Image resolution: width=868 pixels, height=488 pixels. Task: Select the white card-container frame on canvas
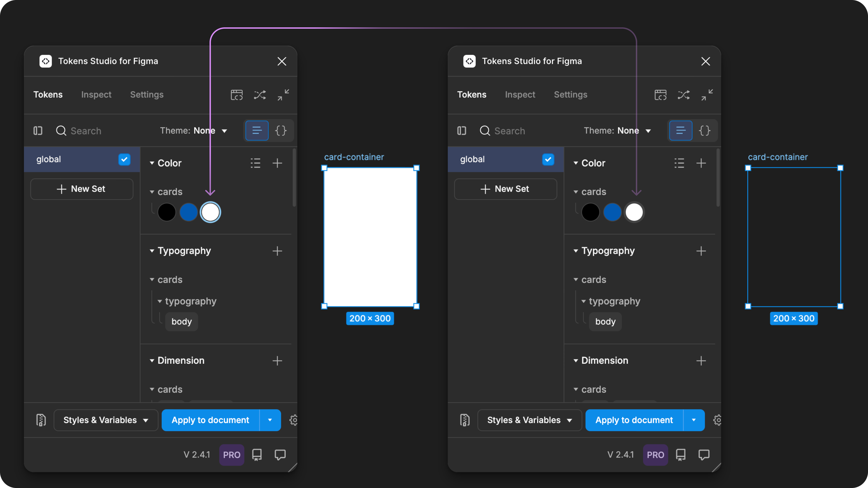tap(370, 237)
